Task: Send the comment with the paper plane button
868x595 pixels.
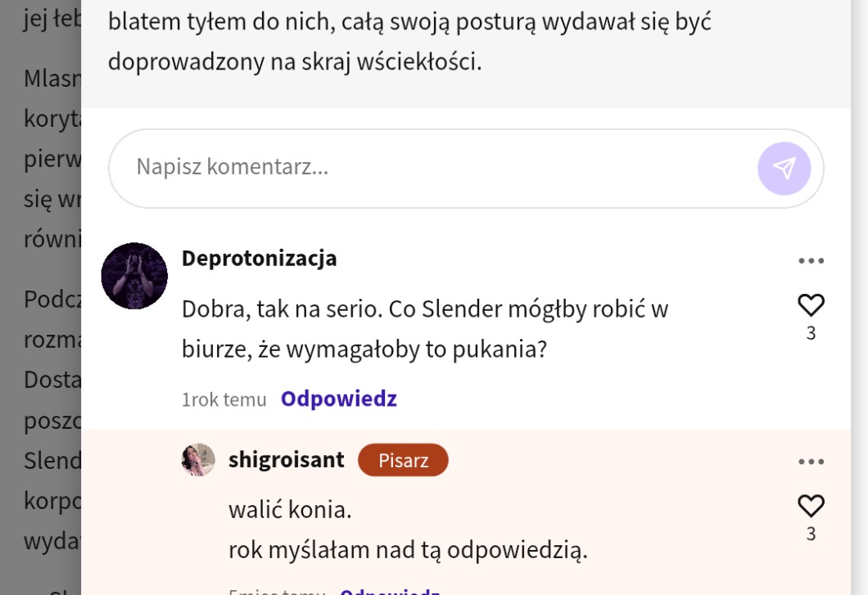Action: tap(784, 169)
